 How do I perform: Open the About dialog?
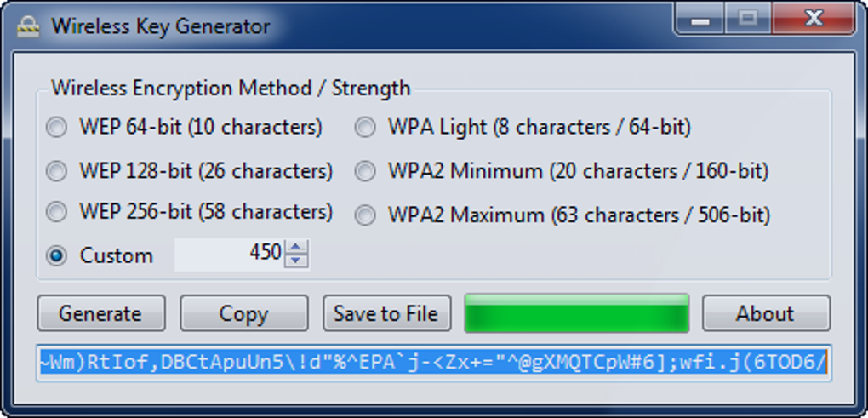pyautogui.click(x=765, y=314)
